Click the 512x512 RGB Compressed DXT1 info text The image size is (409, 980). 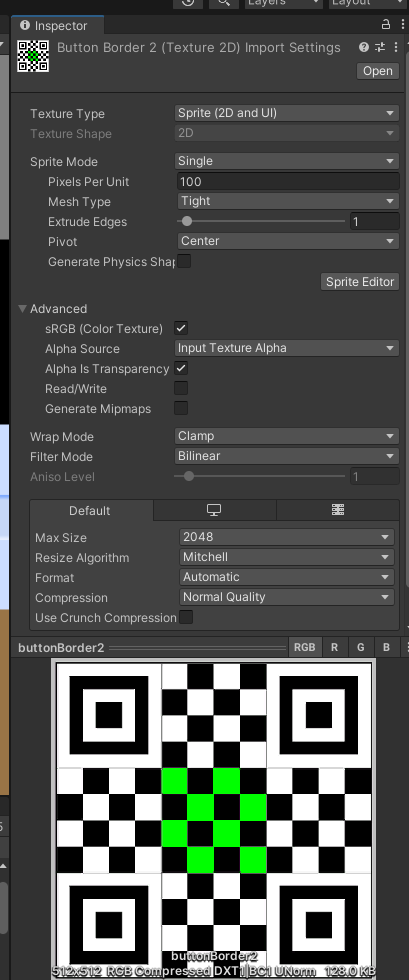pos(214,971)
